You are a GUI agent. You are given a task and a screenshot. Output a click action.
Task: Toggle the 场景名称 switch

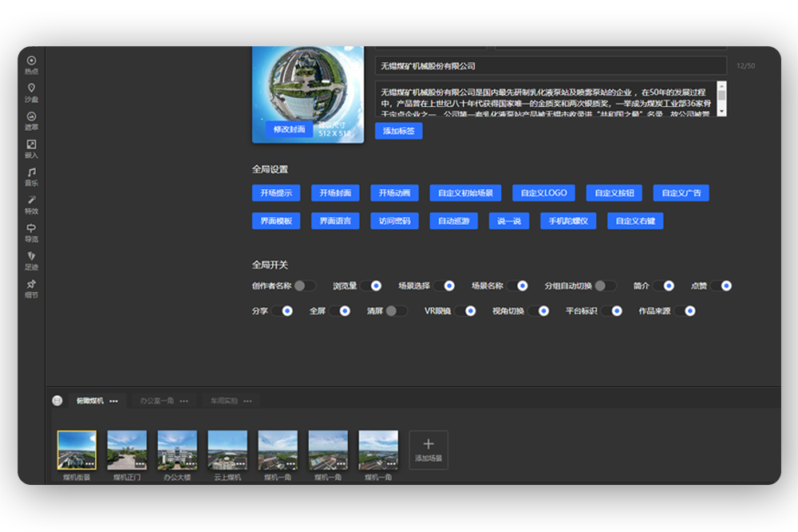click(517, 286)
